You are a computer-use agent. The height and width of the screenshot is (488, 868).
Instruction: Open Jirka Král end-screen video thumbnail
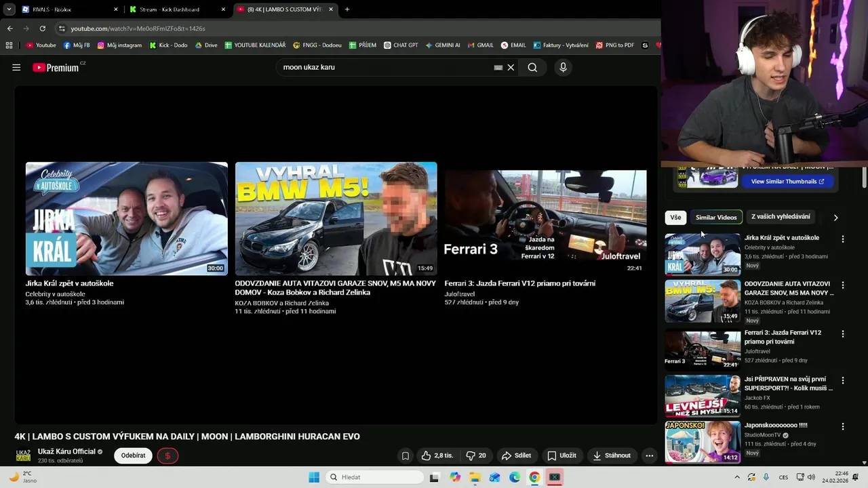click(127, 218)
